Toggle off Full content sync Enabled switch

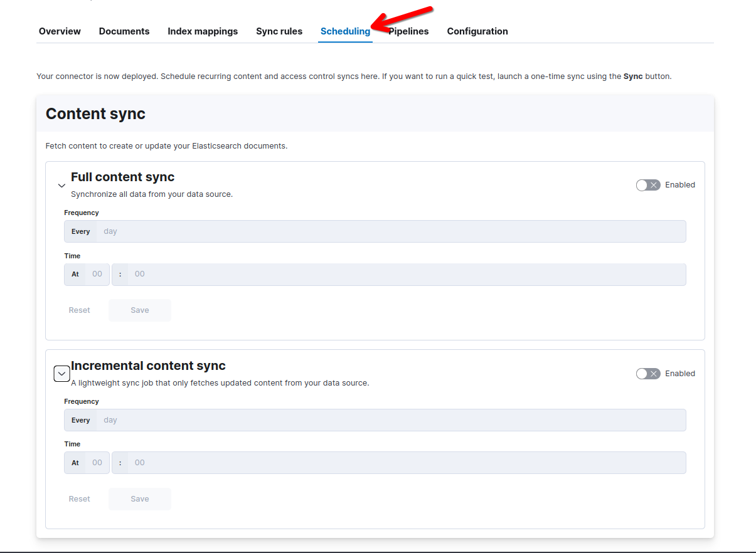click(647, 184)
